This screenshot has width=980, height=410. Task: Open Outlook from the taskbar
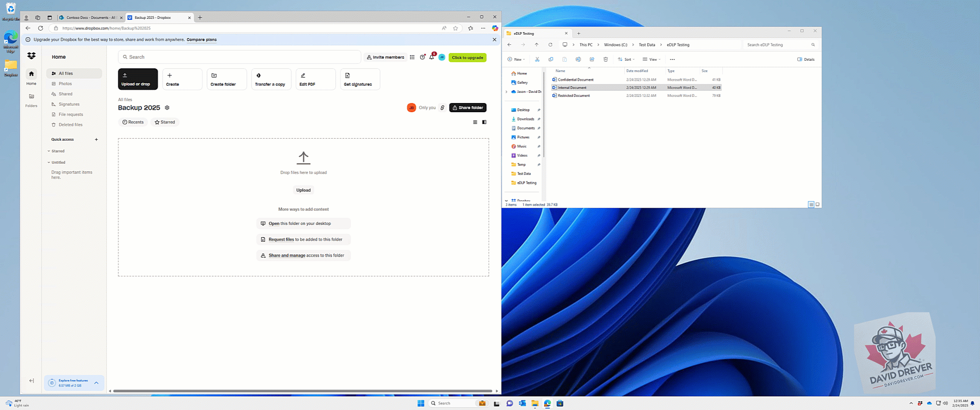pyautogui.click(x=522, y=403)
